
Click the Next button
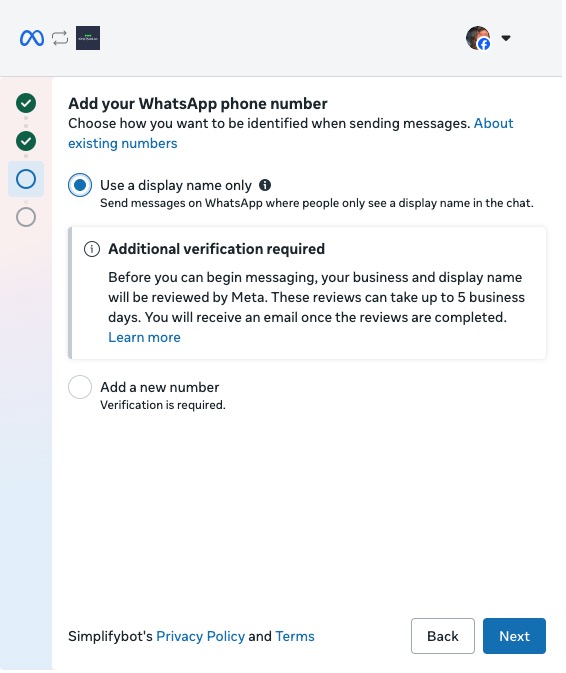tap(514, 636)
